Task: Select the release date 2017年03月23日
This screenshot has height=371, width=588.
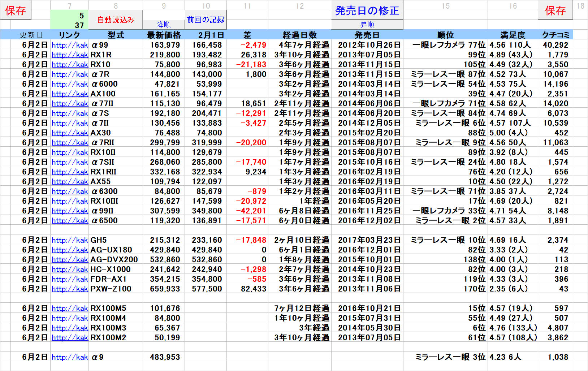Action: click(x=367, y=240)
